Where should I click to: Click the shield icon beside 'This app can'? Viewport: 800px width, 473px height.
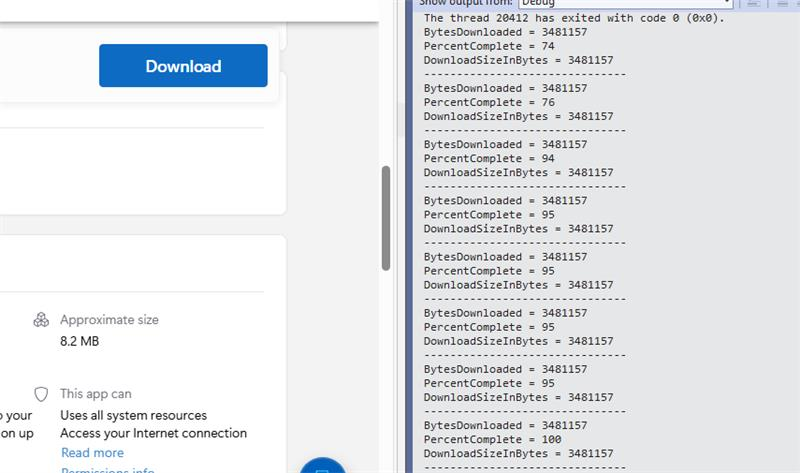pyautogui.click(x=41, y=394)
